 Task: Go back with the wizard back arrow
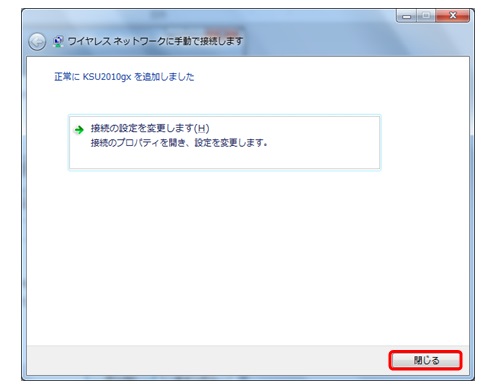pos(37,42)
